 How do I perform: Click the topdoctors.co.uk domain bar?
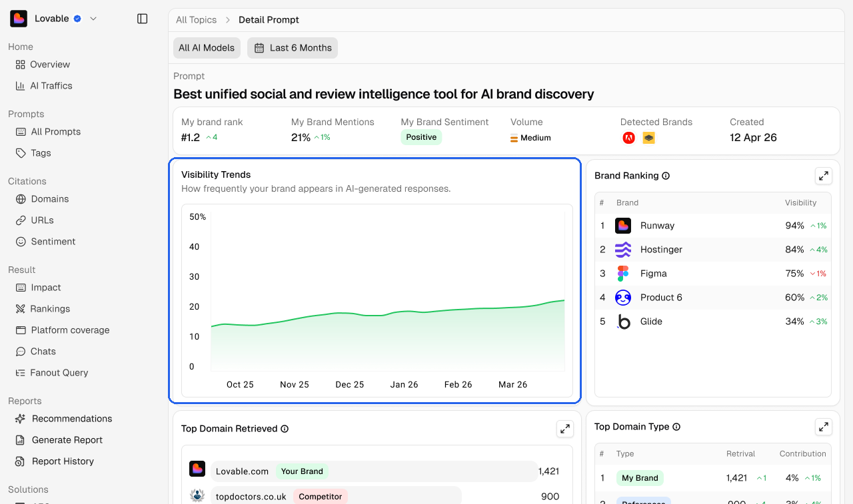[x=336, y=497]
